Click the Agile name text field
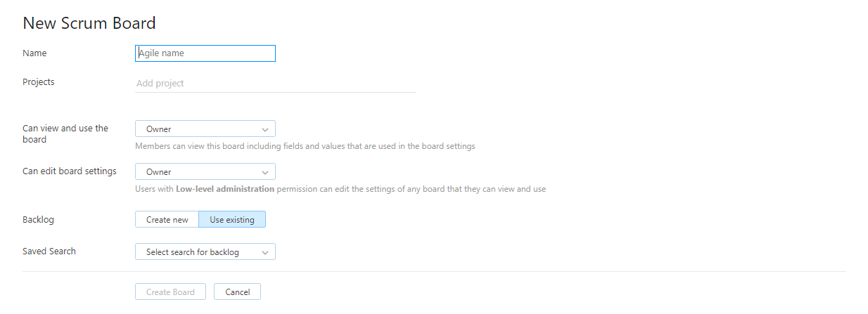 (205, 53)
